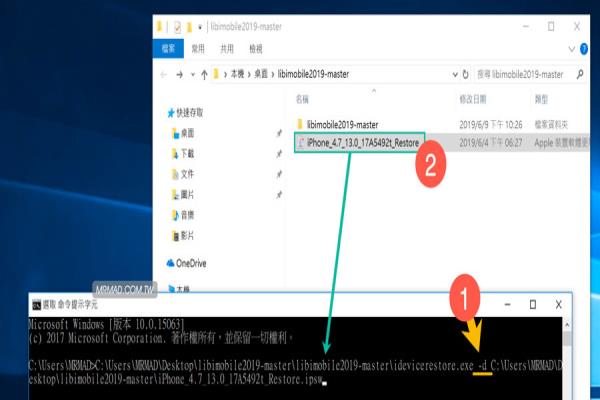Click the 類型 value 檔案資料夾
Viewport: 600px width, 400px height.
point(551,124)
